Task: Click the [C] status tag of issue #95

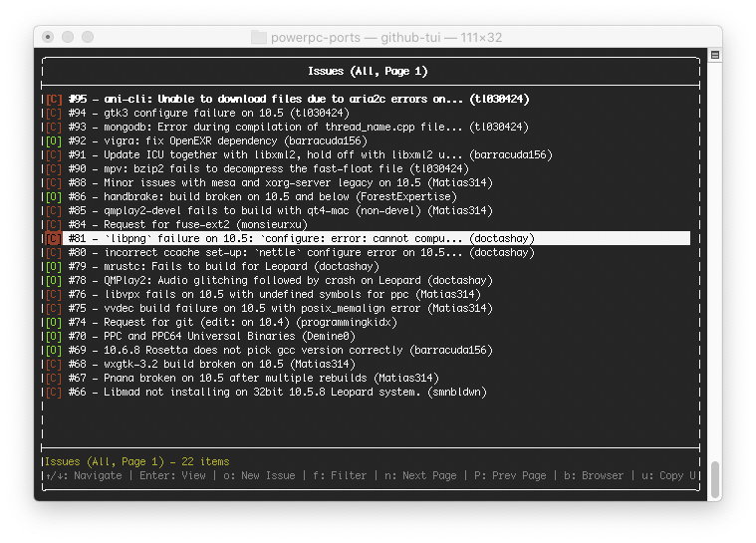Action: coord(54,99)
